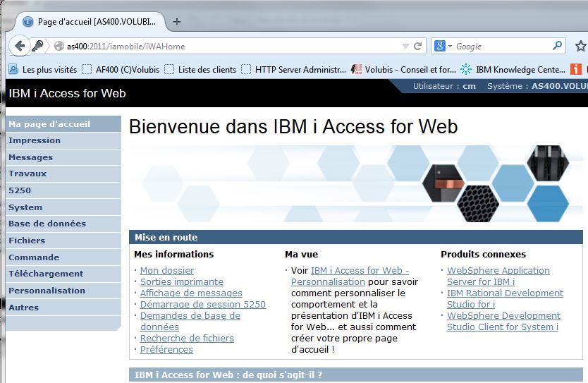588x383 pixels.
Task: Open System in the sidebar menu
Action: click(63, 207)
